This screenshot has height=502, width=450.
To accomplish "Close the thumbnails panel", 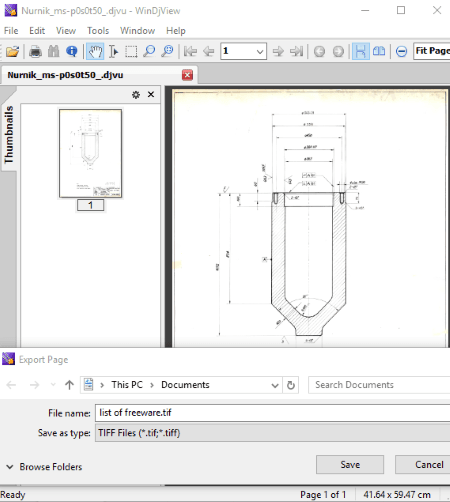I will [151, 95].
